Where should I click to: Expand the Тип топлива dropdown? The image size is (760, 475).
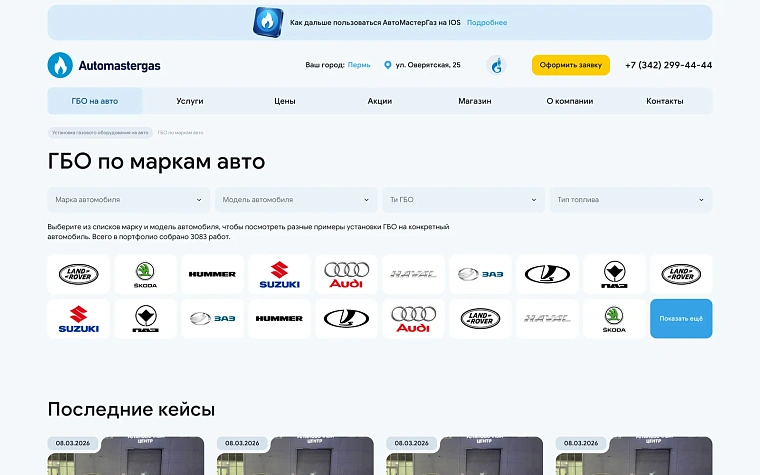(x=631, y=200)
